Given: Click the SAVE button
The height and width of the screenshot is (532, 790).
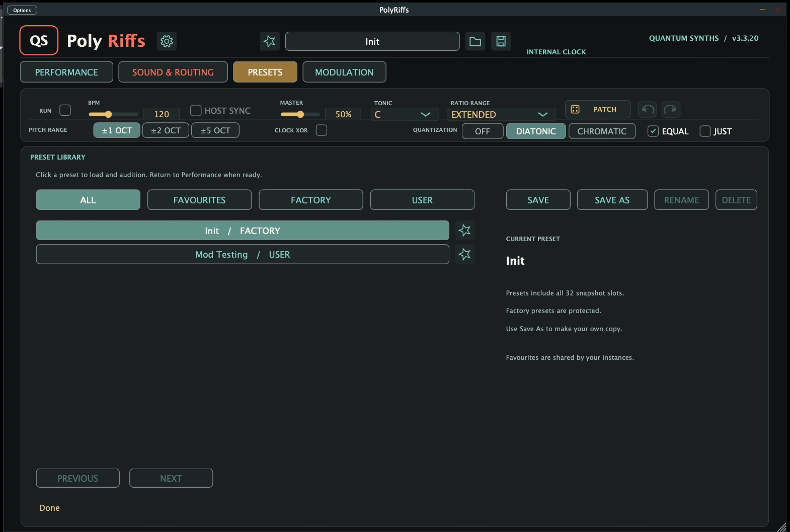Looking at the screenshot, I should pos(538,200).
